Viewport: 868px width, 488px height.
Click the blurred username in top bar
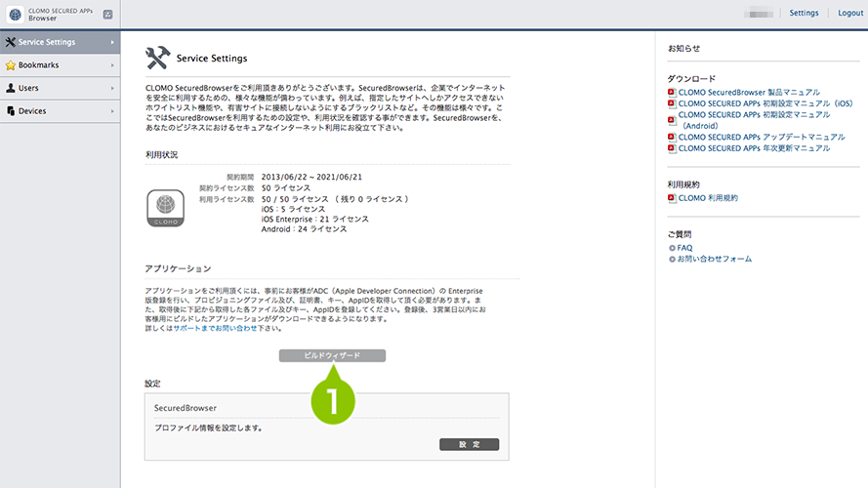point(759,14)
